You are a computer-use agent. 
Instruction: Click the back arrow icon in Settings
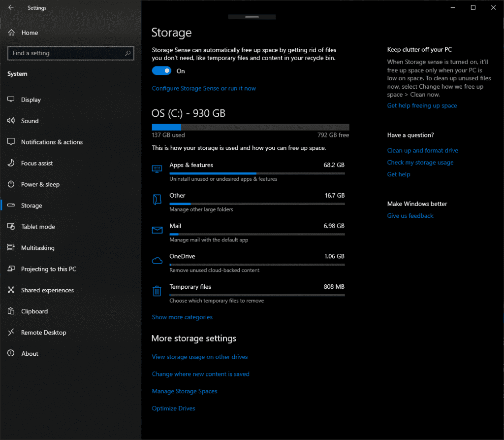pos(11,7)
